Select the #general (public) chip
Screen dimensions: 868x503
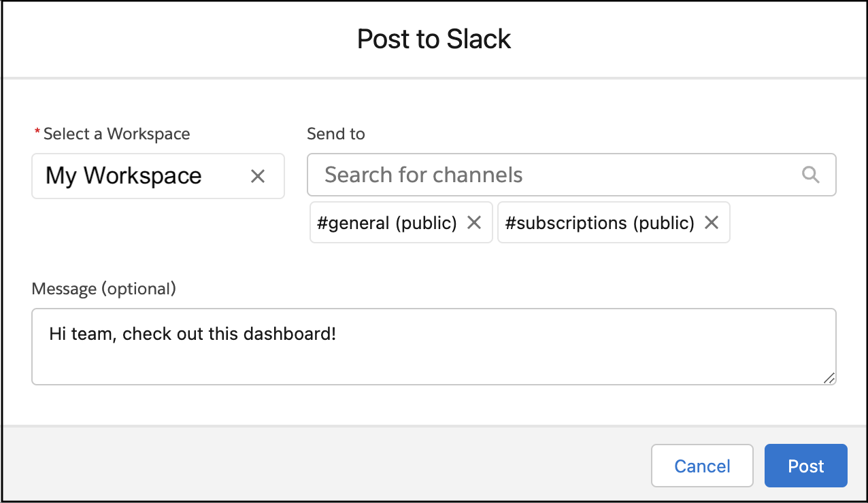pyautogui.click(x=388, y=222)
